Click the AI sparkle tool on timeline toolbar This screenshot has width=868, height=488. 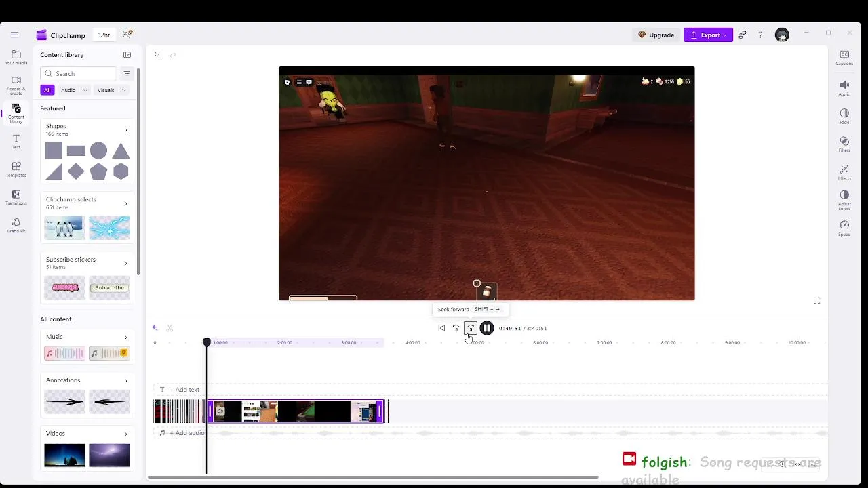coord(155,328)
